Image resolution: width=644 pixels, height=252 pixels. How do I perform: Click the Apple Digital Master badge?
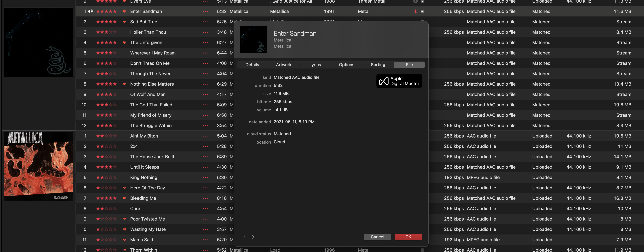[x=399, y=81]
